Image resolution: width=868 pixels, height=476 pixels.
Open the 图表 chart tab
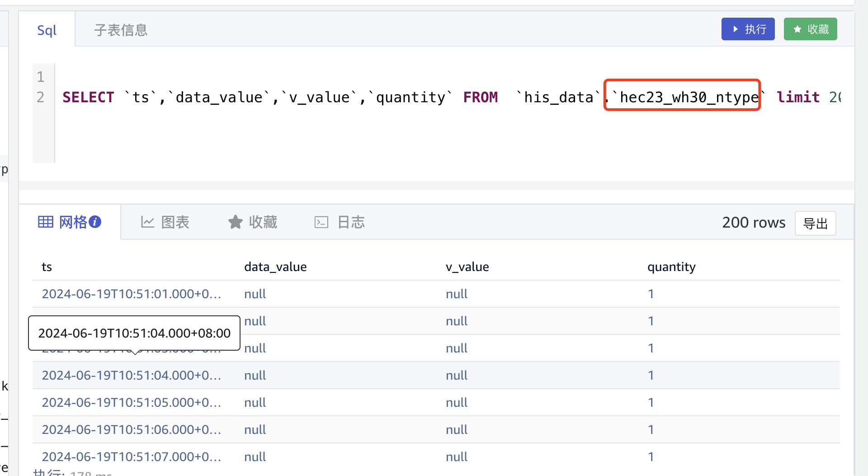tap(165, 222)
